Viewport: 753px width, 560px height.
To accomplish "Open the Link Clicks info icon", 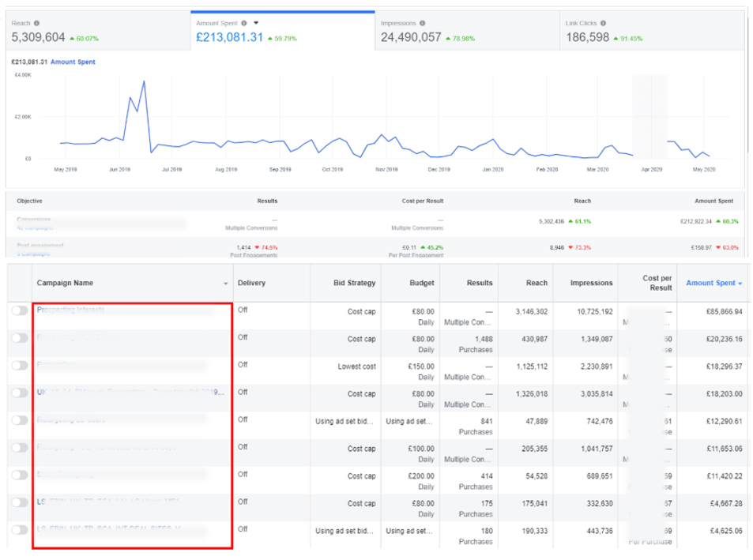I will [x=603, y=23].
